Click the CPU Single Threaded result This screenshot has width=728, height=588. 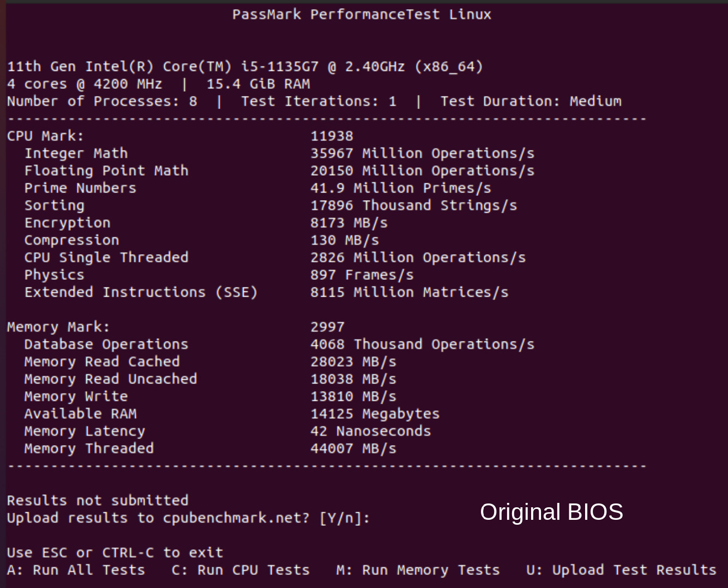[418, 257]
